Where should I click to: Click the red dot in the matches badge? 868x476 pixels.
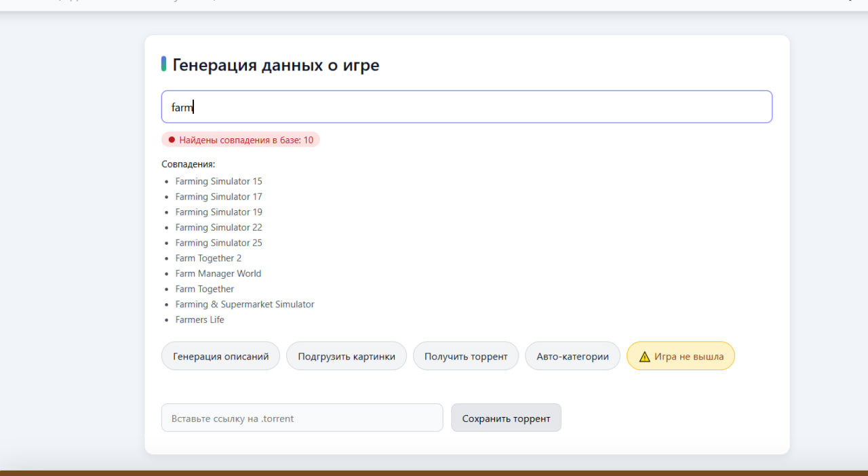[x=172, y=140]
